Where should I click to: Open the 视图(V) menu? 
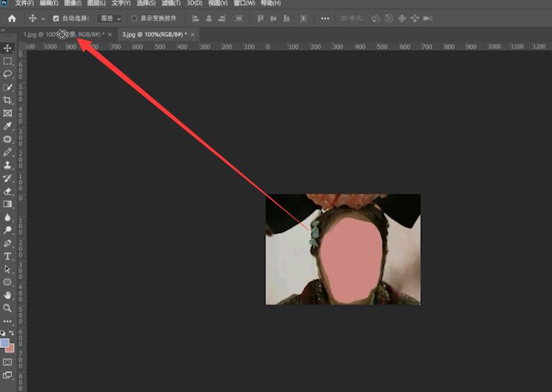tap(218, 3)
